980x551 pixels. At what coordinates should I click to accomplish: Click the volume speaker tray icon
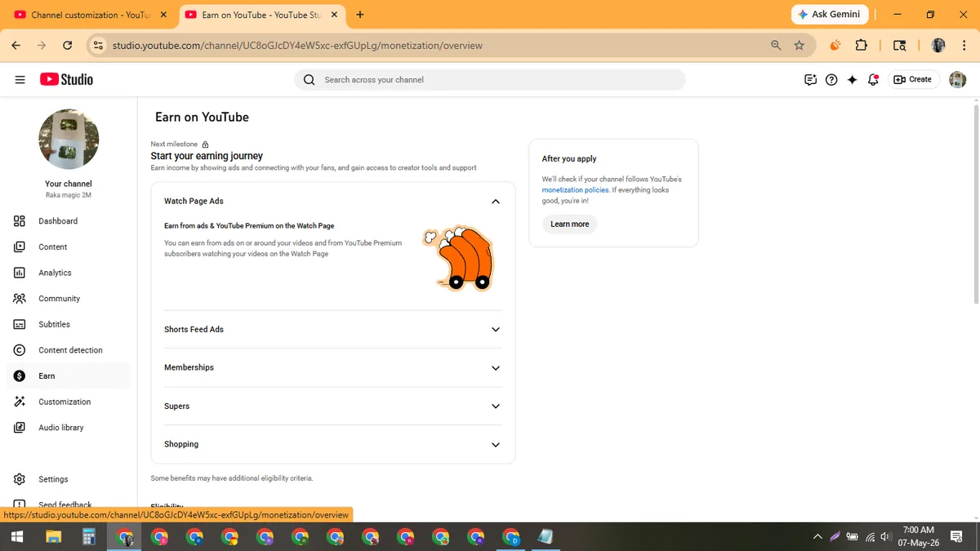[x=884, y=536]
